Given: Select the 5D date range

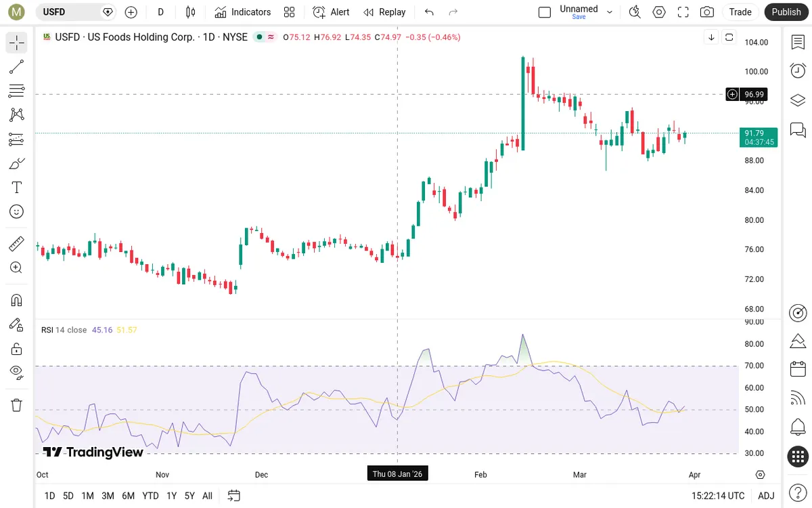Looking at the screenshot, I should [x=68, y=496].
